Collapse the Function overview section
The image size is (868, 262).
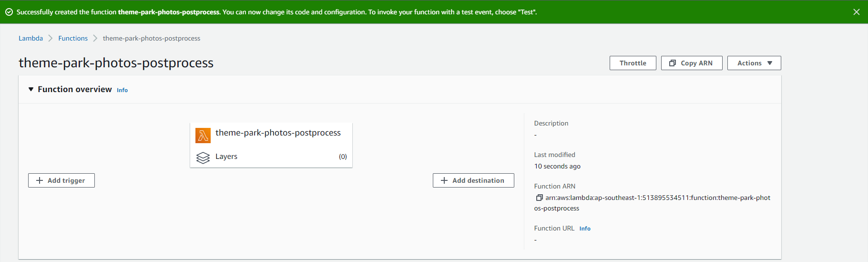[x=31, y=89]
